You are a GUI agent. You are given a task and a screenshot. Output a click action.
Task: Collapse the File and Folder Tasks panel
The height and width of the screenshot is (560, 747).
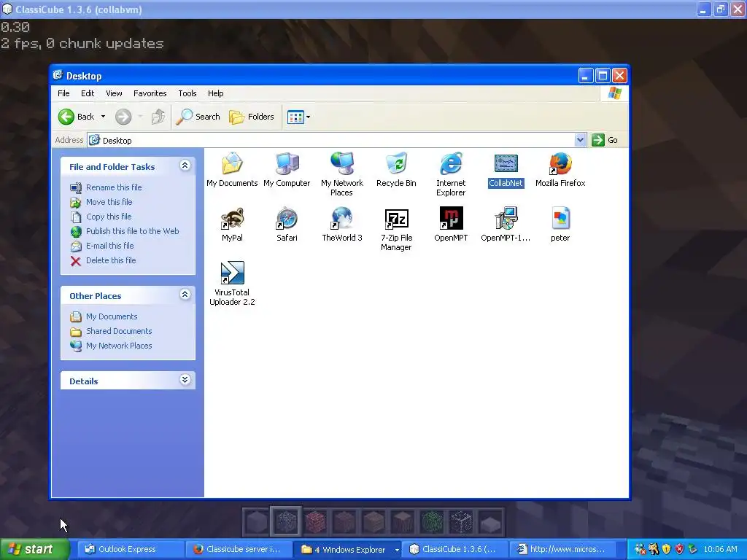pos(185,166)
